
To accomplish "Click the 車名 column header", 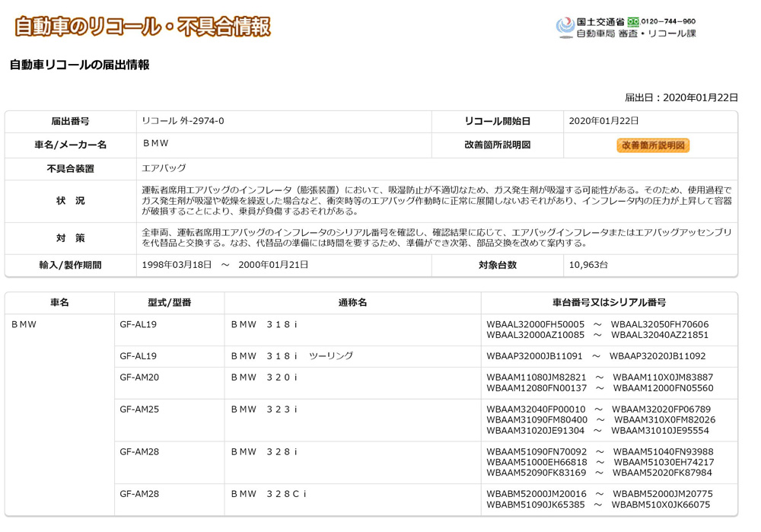I will pyautogui.click(x=59, y=302).
